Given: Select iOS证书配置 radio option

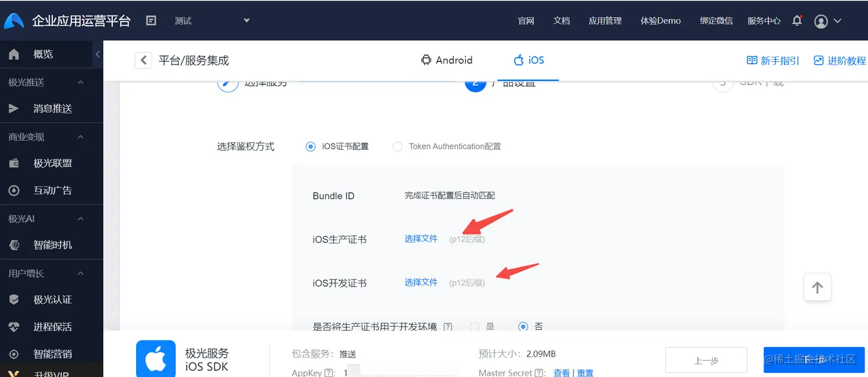Looking at the screenshot, I should point(311,146).
